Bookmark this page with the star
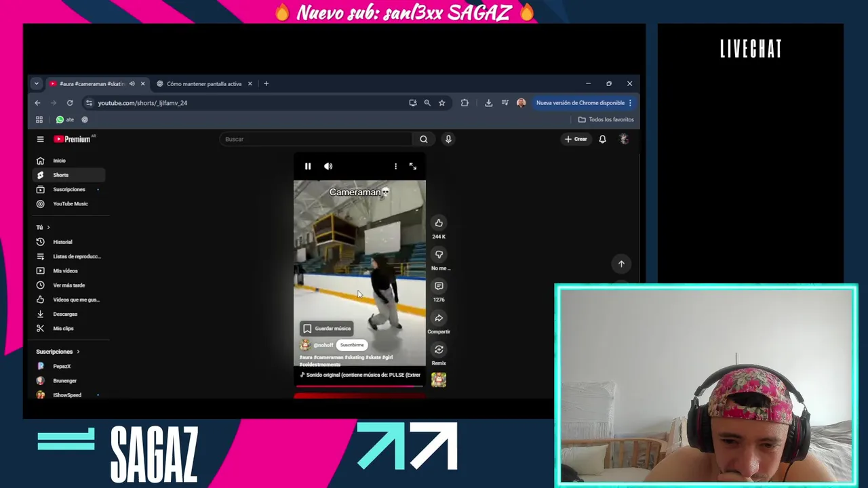This screenshot has width=868, height=488. 442,103
